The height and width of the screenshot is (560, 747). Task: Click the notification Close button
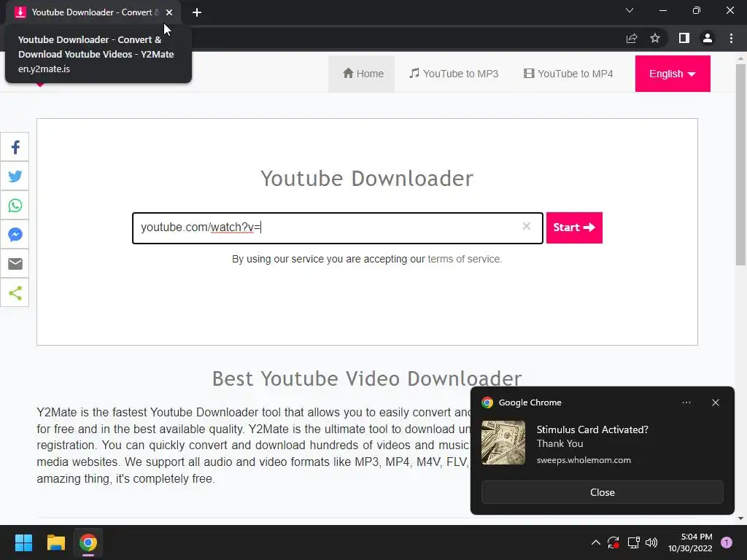click(602, 492)
